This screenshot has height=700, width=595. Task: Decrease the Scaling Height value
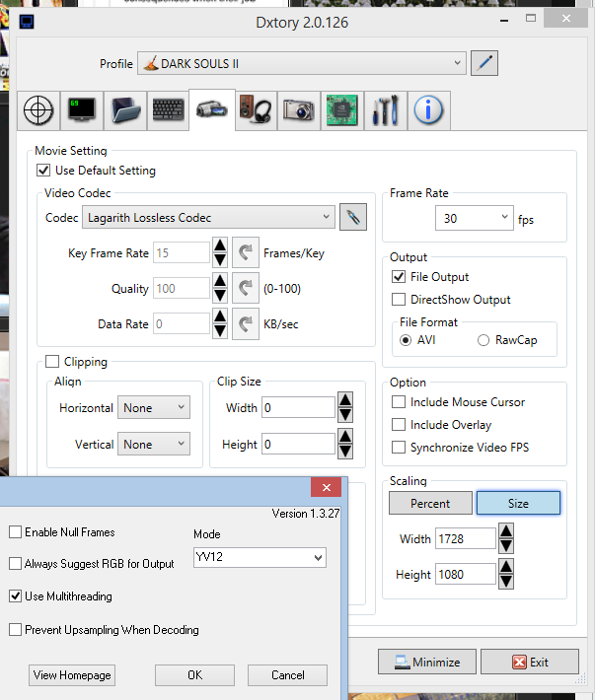tap(505, 582)
